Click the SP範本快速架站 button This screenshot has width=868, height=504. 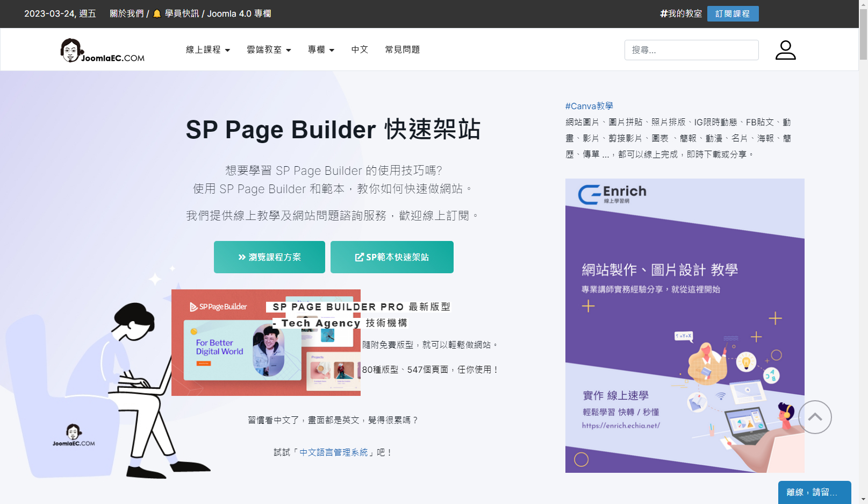click(x=392, y=257)
